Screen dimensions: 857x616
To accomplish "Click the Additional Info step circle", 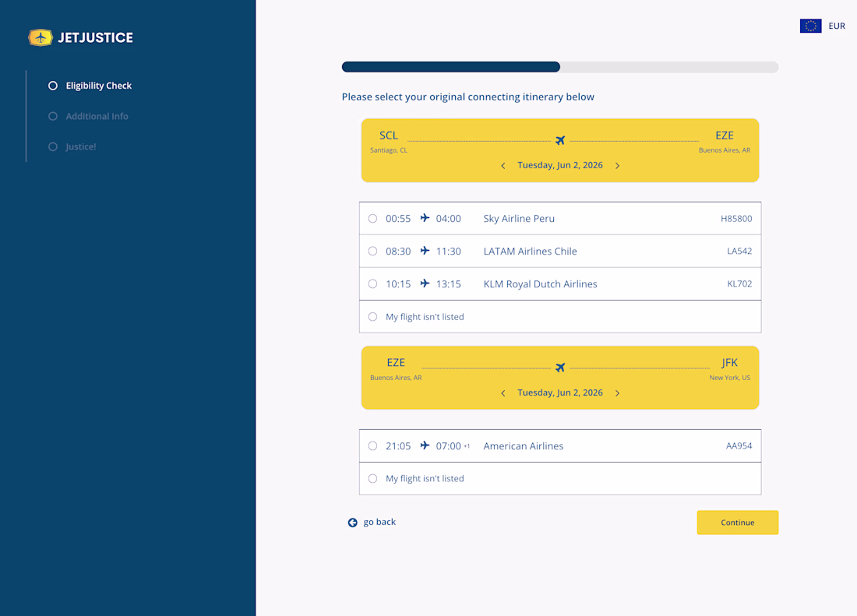I will 53,116.
